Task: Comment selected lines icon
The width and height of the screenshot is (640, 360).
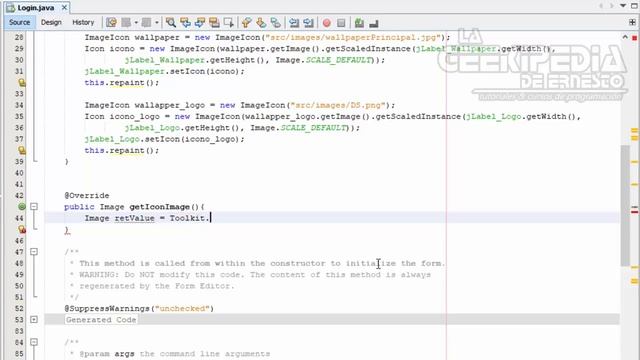Action: click(x=359, y=22)
